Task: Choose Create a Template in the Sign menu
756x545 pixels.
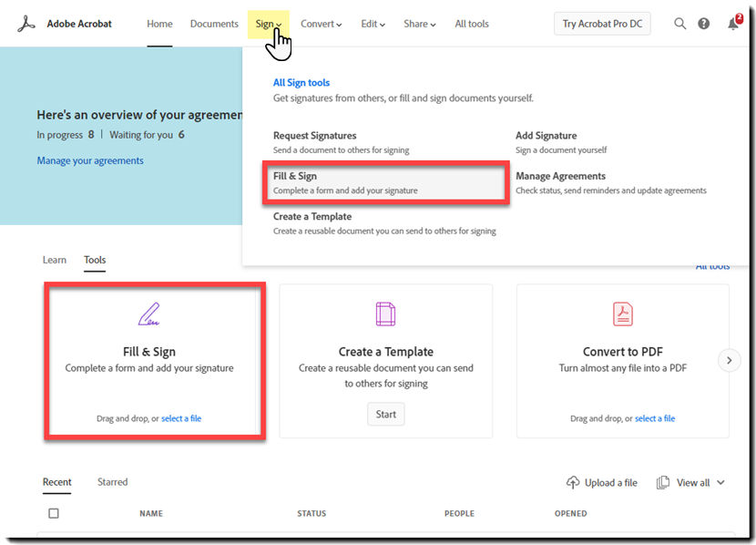Action: click(385, 223)
